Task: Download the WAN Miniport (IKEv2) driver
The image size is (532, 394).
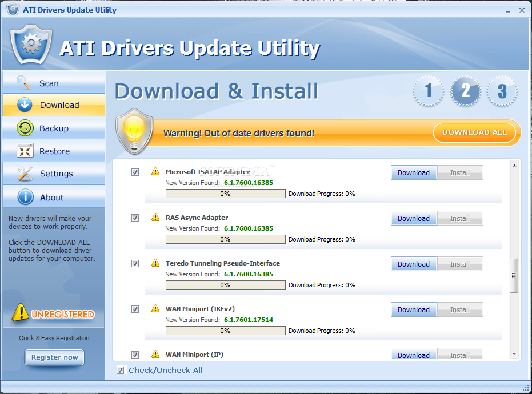Action: point(414,309)
